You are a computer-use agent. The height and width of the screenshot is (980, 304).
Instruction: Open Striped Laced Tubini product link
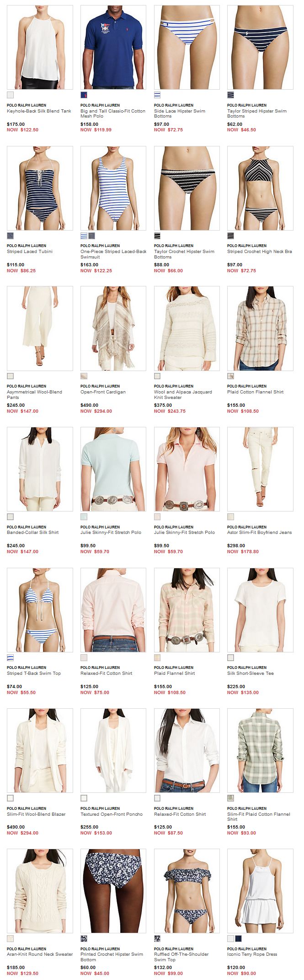click(30, 252)
